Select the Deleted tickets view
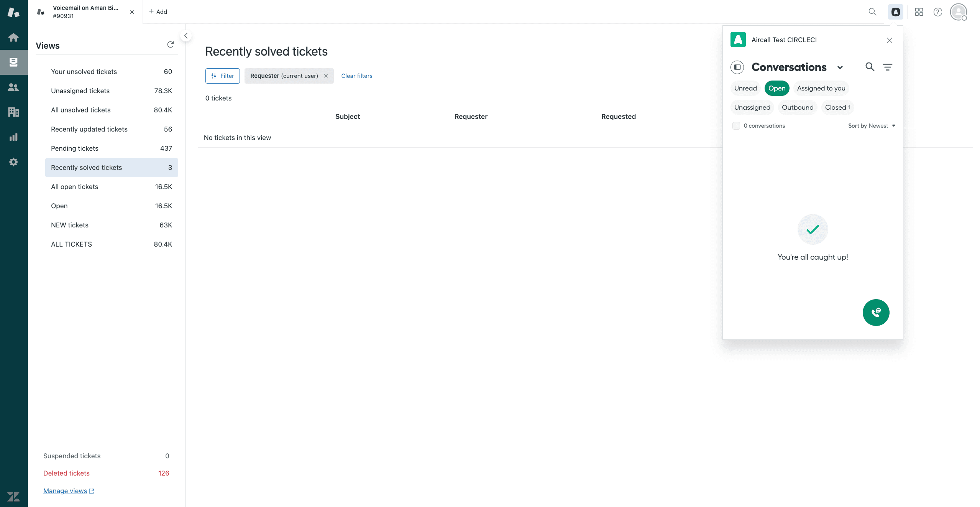Screen dimensions: 980x507 66,473
